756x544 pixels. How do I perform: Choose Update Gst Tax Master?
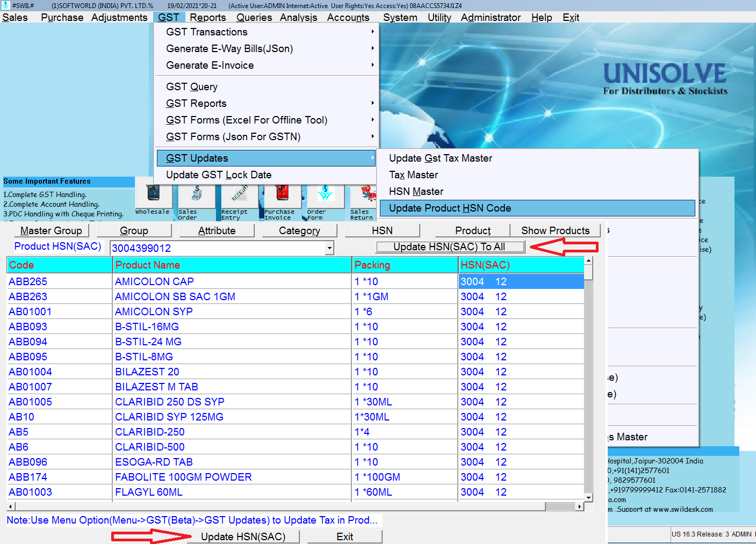[x=537, y=158]
